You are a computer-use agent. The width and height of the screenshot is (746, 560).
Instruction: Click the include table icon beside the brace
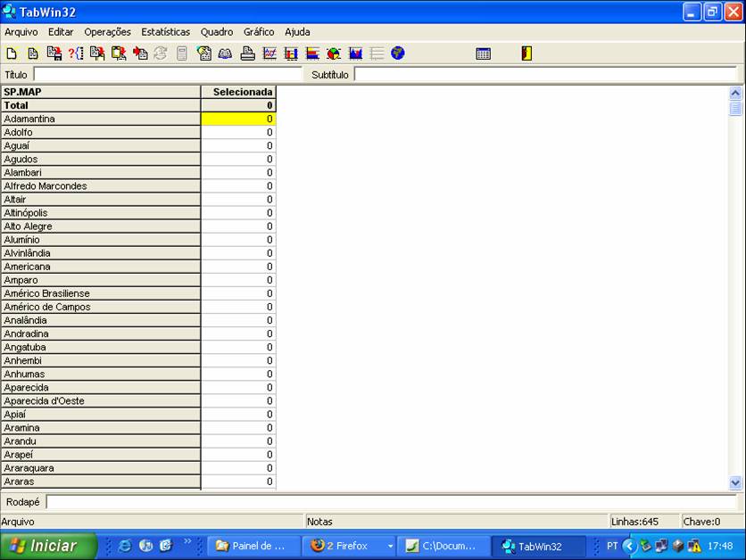[x=97, y=54]
